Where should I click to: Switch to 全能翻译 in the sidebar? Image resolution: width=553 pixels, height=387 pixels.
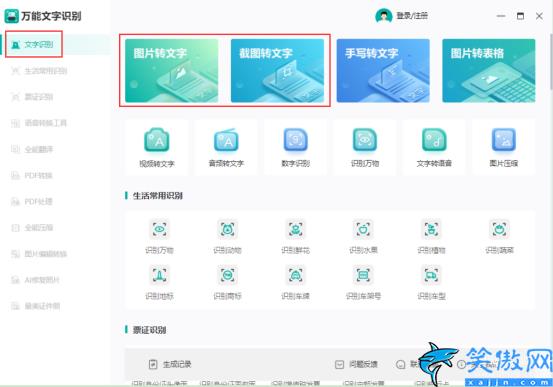pyautogui.click(x=32, y=149)
